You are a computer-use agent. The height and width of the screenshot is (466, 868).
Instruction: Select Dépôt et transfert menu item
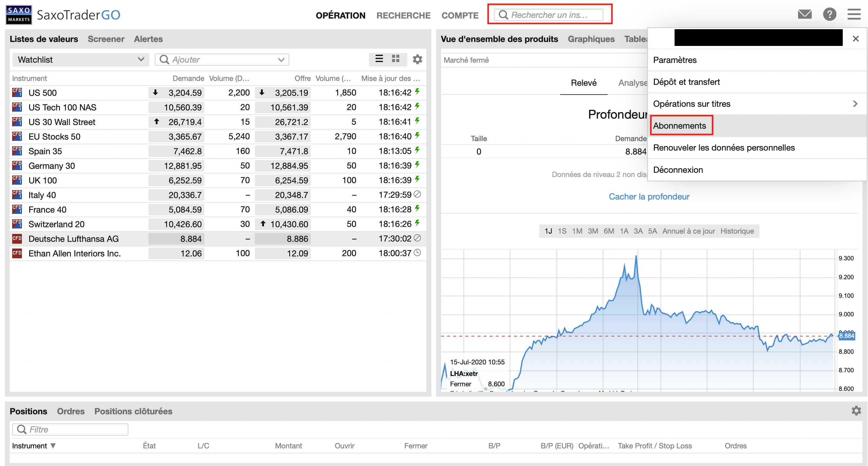[x=757, y=82]
